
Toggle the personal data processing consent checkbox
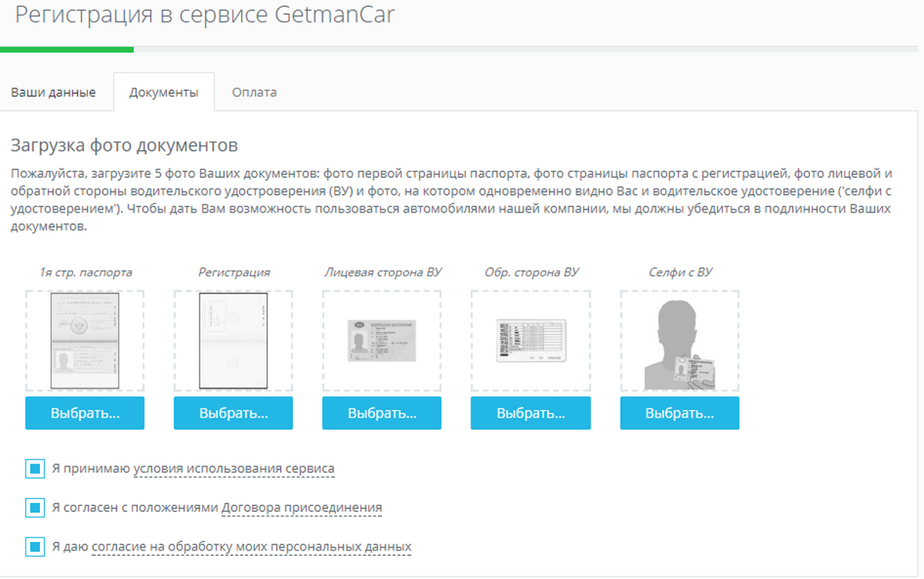[35, 547]
